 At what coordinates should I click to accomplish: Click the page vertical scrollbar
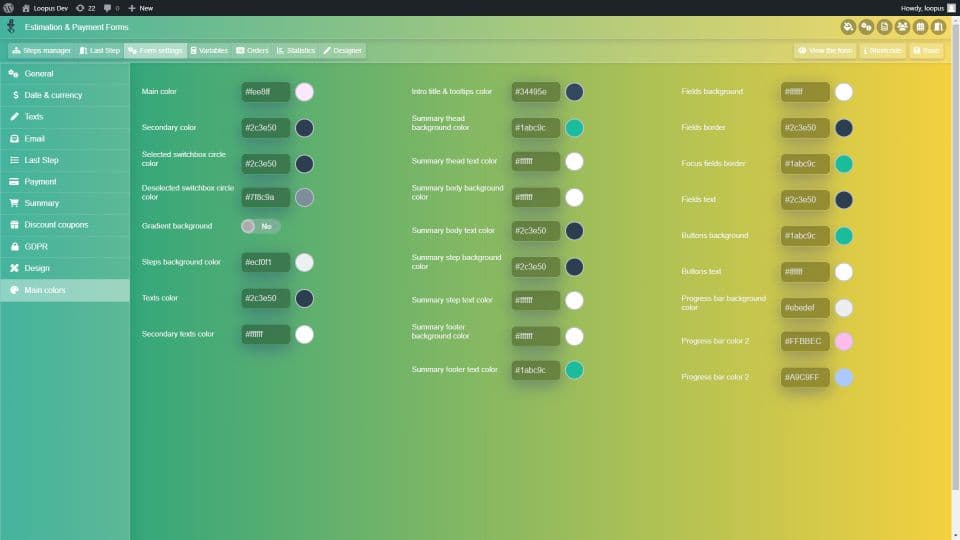pyautogui.click(x=956, y=257)
